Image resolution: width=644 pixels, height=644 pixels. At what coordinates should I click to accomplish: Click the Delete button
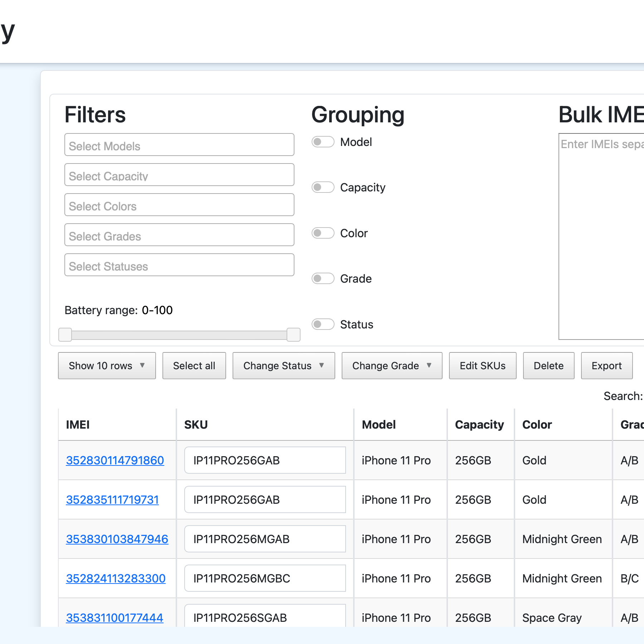click(x=549, y=366)
